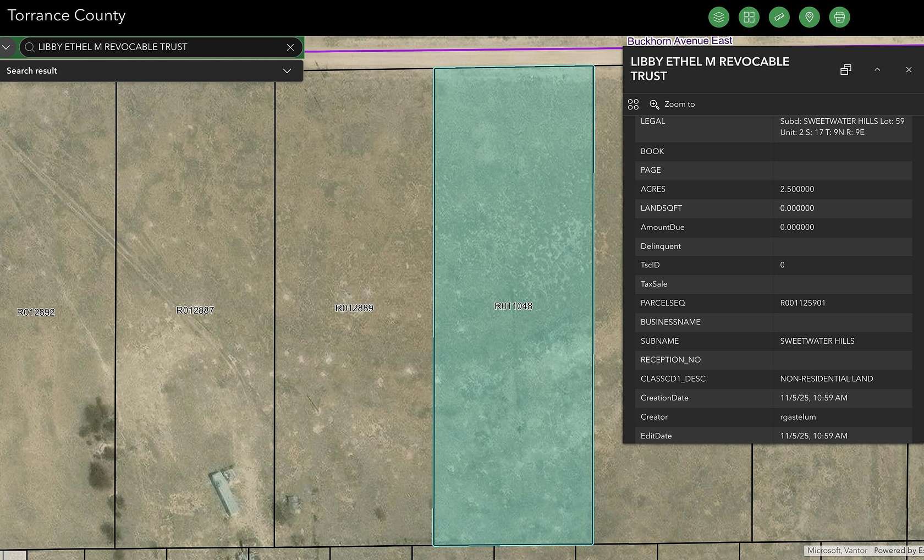Select the LIBBY ETHEL M REVOCABLE TRUST title
Screen dimensions: 924x560
710,69
